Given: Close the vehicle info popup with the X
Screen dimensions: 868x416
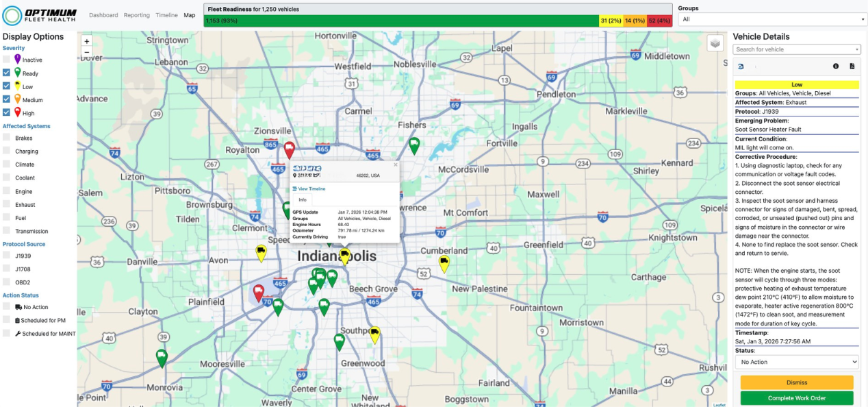Looking at the screenshot, I should pos(395,164).
